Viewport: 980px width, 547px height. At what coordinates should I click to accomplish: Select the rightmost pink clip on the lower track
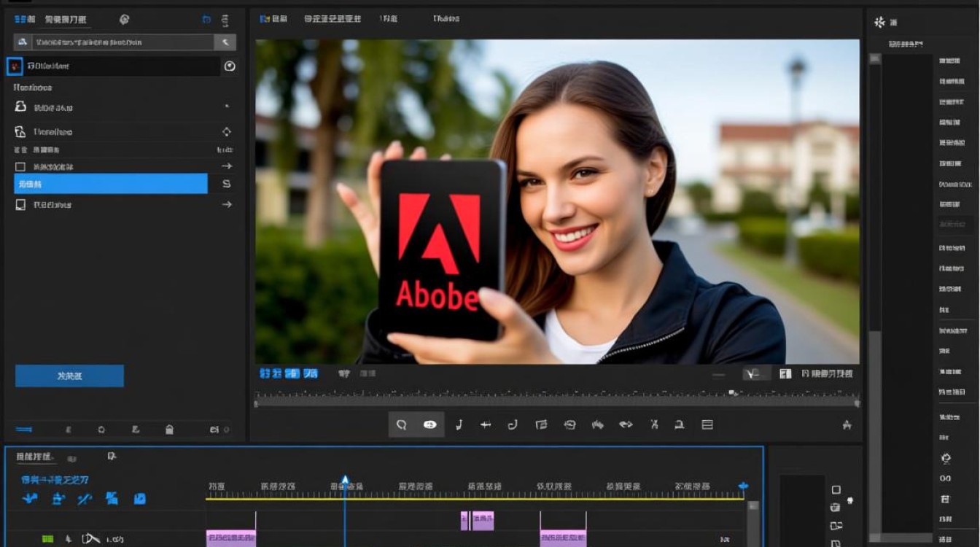(563, 538)
